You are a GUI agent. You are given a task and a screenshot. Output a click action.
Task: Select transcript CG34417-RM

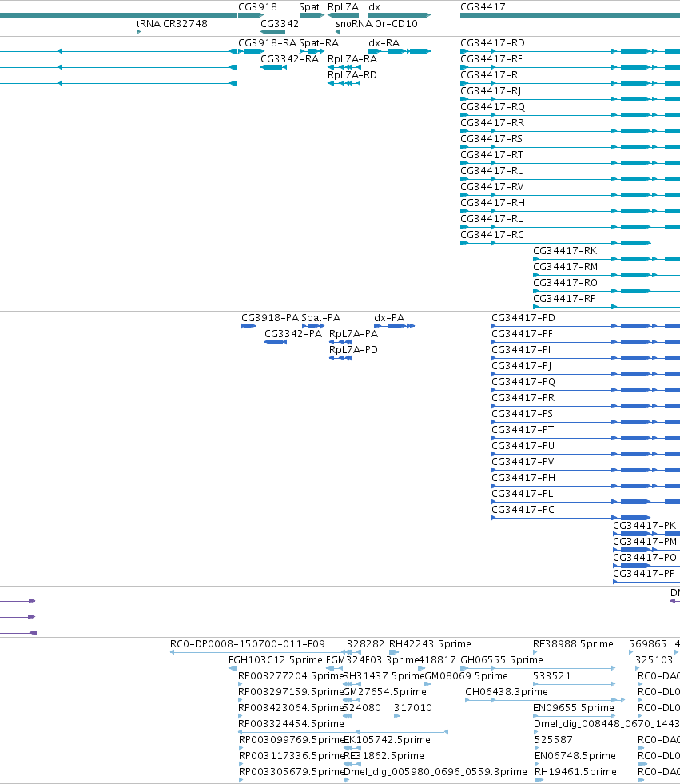(x=566, y=267)
